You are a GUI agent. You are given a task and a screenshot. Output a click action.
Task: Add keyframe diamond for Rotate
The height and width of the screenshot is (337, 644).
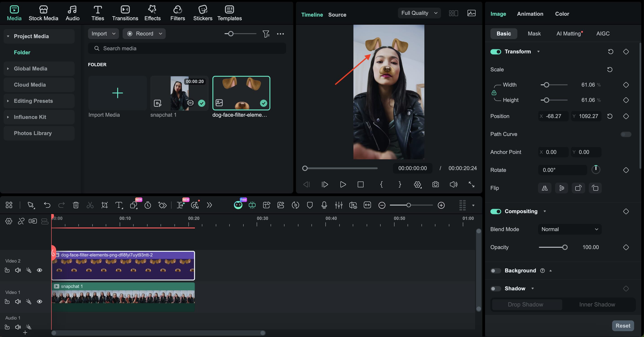click(x=626, y=170)
